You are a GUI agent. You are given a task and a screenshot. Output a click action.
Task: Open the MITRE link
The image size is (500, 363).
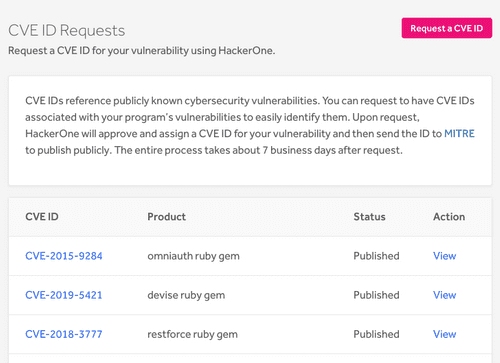459,134
